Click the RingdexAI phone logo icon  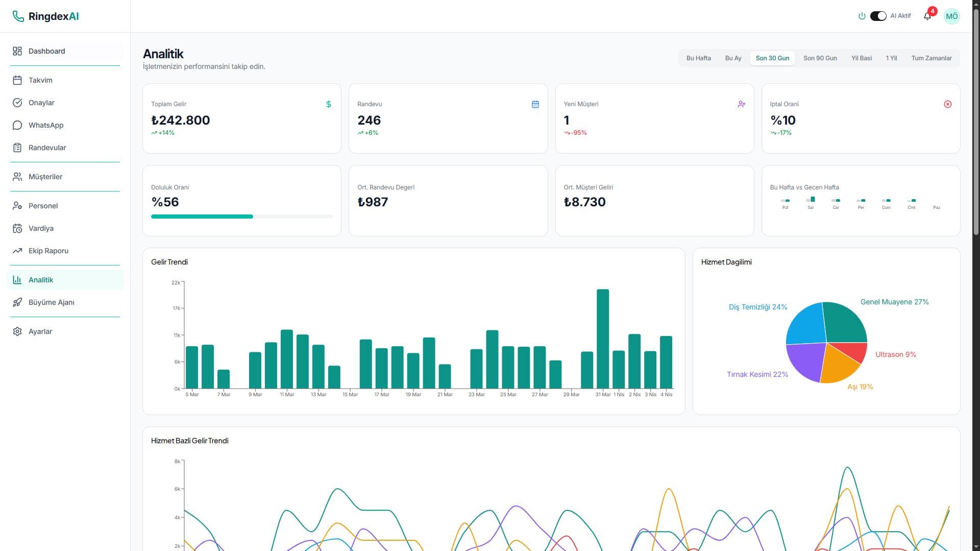point(18,16)
